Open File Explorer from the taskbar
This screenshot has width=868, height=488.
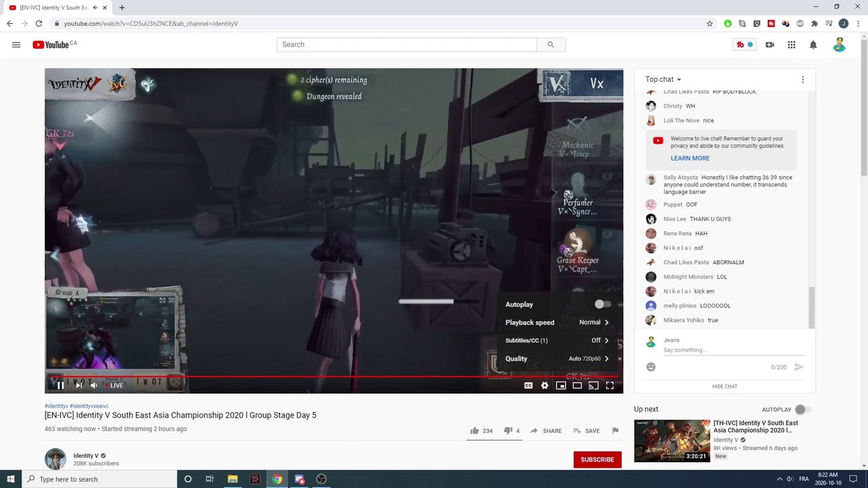point(232,479)
